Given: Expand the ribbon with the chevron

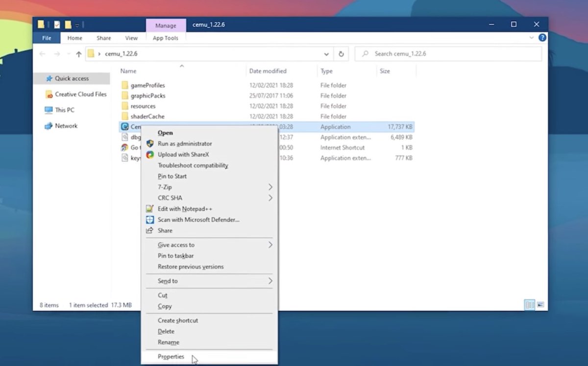Looking at the screenshot, I should (x=532, y=38).
